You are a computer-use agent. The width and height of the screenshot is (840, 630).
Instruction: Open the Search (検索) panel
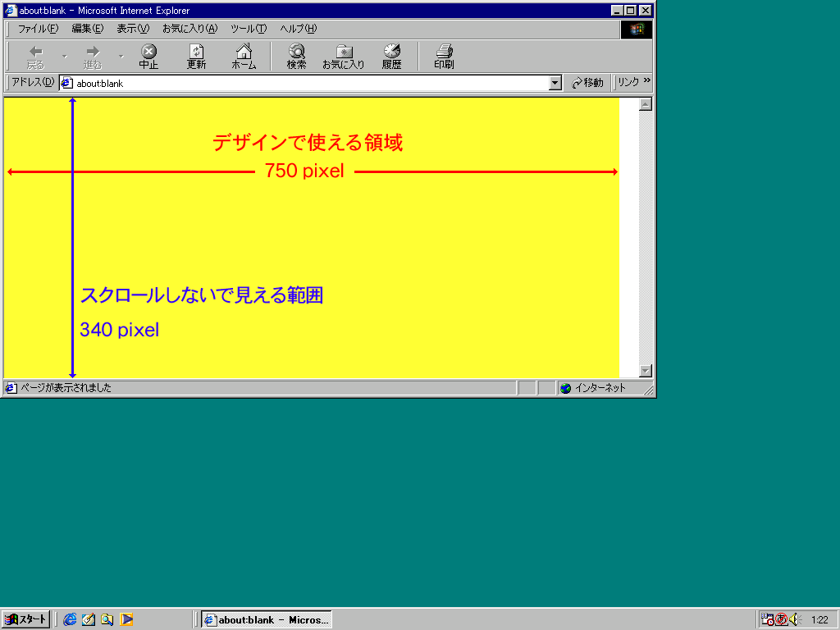coord(296,57)
